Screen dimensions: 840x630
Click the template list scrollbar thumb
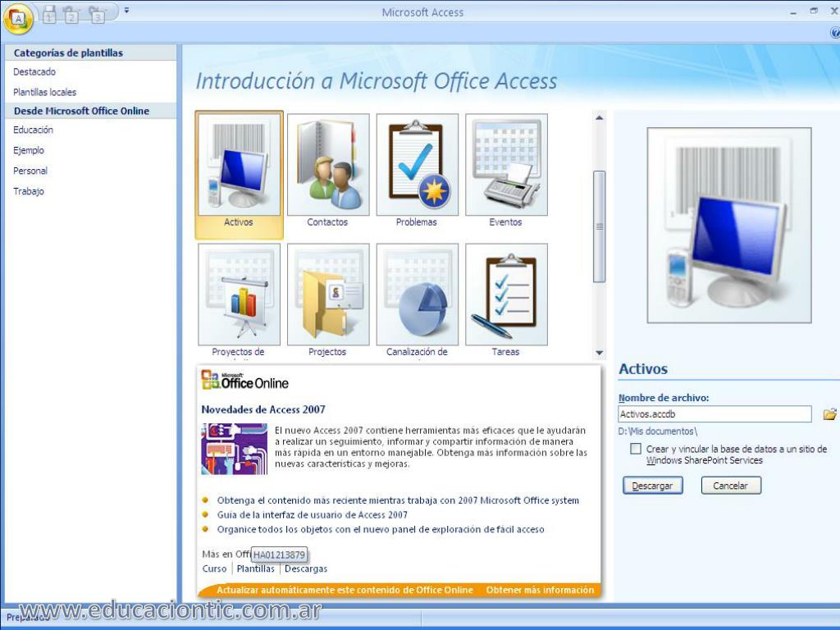(x=600, y=226)
